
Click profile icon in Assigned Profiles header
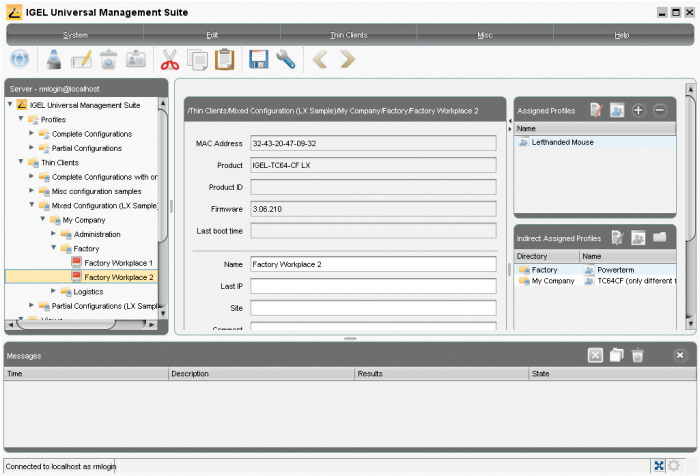617,110
